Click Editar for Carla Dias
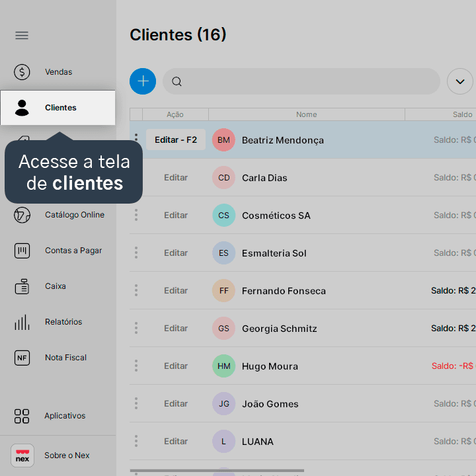Screen dimensions: 476x476 coord(176,178)
